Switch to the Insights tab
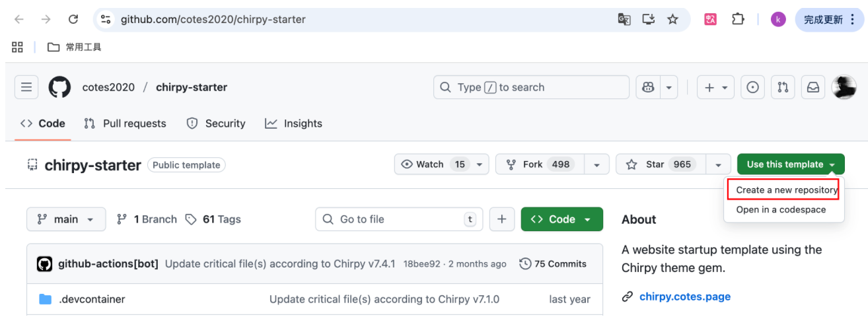The height and width of the screenshot is (317, 868). point(294,123)
